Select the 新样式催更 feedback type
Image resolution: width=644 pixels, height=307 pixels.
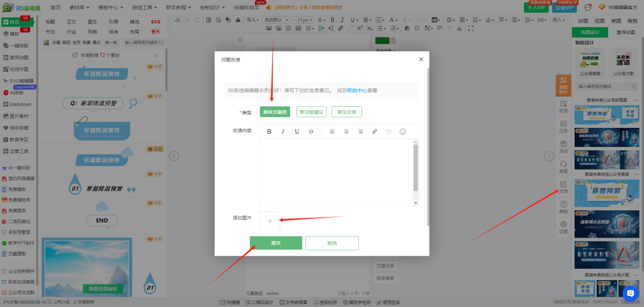click(x=275, y=112)
